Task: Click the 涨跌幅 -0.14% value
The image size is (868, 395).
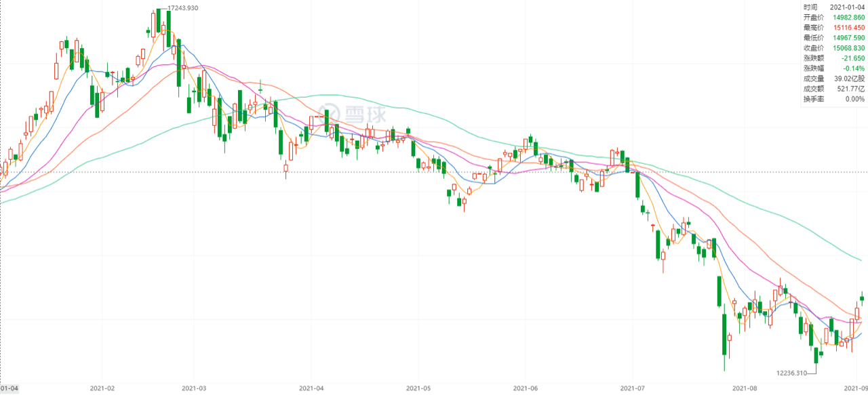Action: [853, 68]
